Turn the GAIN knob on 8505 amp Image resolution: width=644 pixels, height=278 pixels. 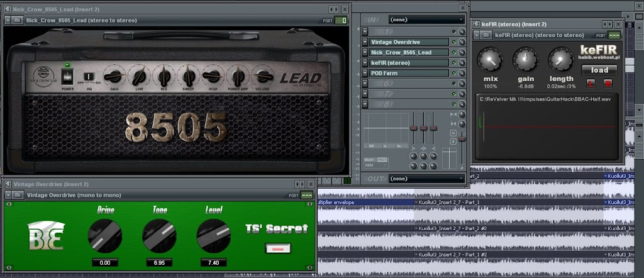[114, 76]
